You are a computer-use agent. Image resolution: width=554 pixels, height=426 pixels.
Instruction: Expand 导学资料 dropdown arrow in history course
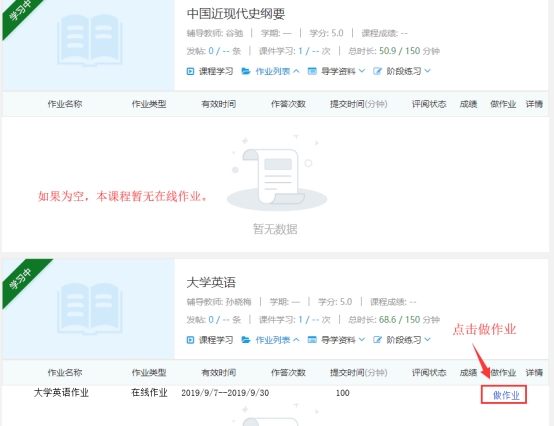[x=361, y=71]
